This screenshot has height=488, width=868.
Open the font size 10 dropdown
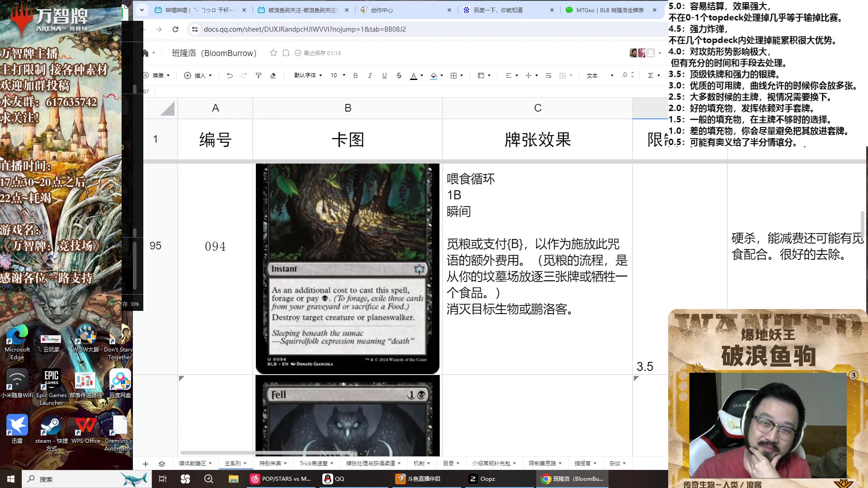pos(338,75)
